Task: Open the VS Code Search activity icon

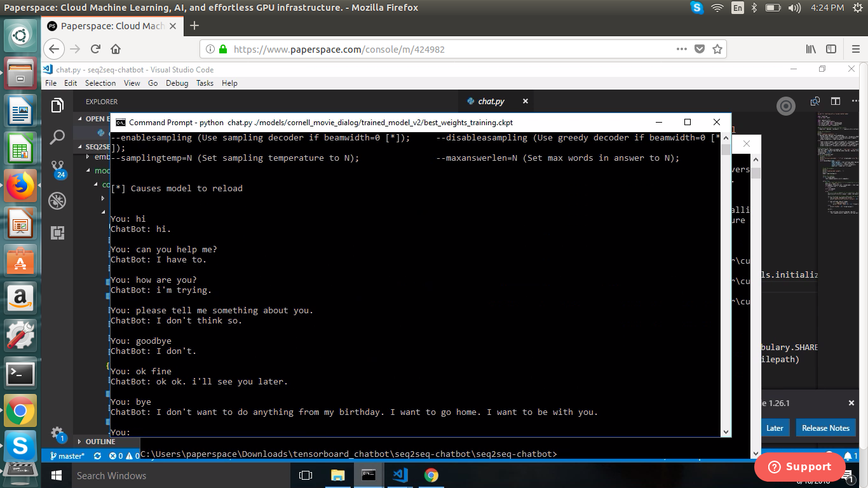Action: click(58, 137)
